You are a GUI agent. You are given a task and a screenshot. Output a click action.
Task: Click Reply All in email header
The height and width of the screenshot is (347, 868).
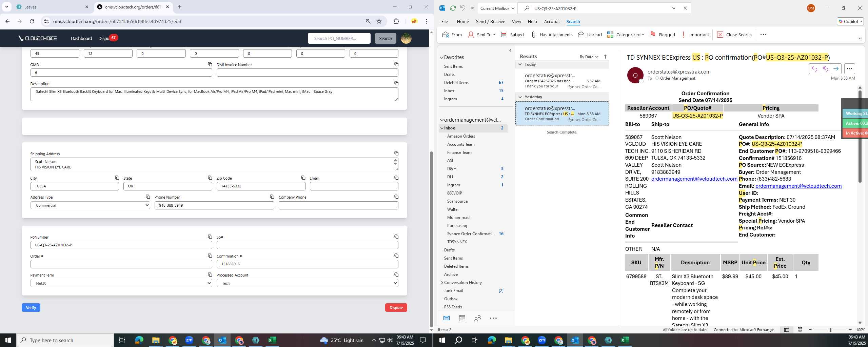tap(825, 69)
